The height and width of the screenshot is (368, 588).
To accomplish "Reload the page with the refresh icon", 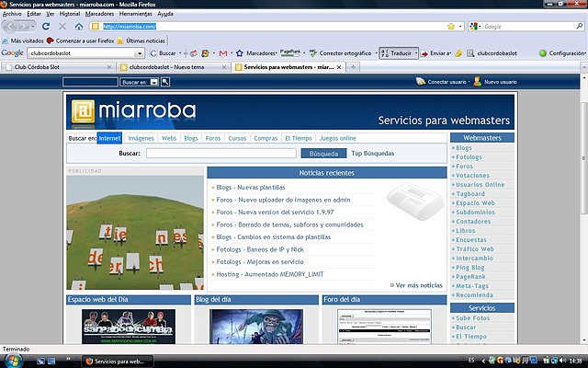I will (x=46, y=27).
